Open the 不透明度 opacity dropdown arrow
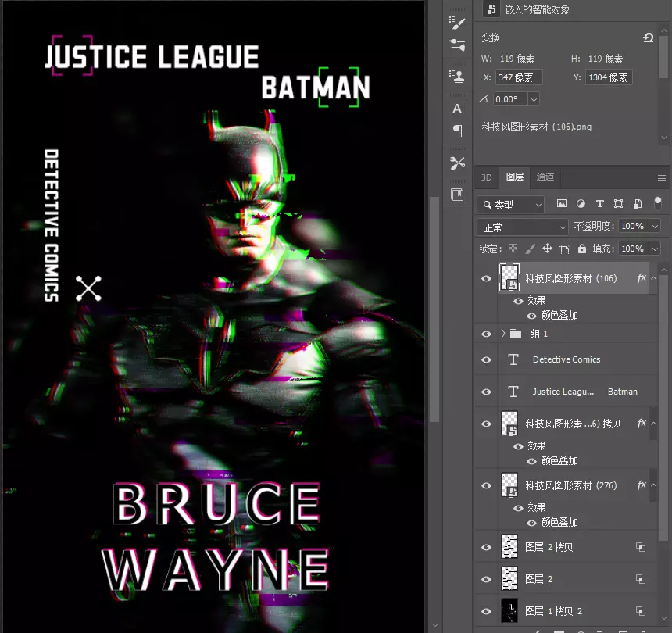Viewport: 672px width, 633px height. [x=655, y=226]
